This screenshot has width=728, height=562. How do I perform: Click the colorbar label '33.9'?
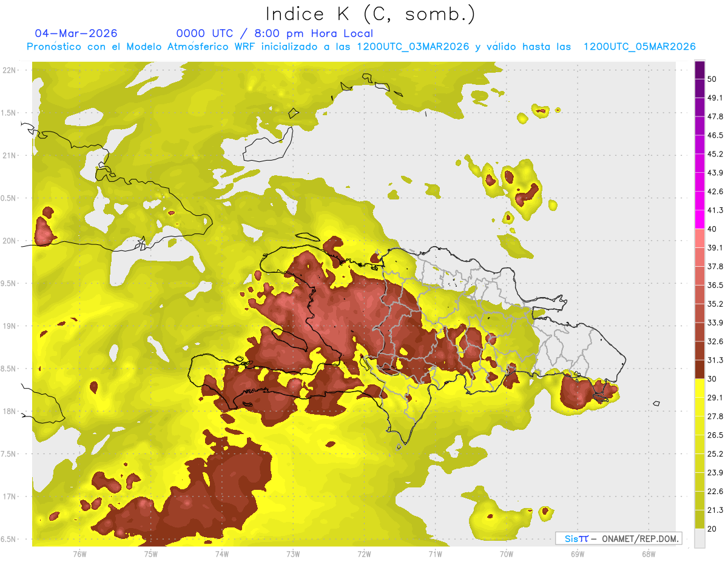(715, 323)
